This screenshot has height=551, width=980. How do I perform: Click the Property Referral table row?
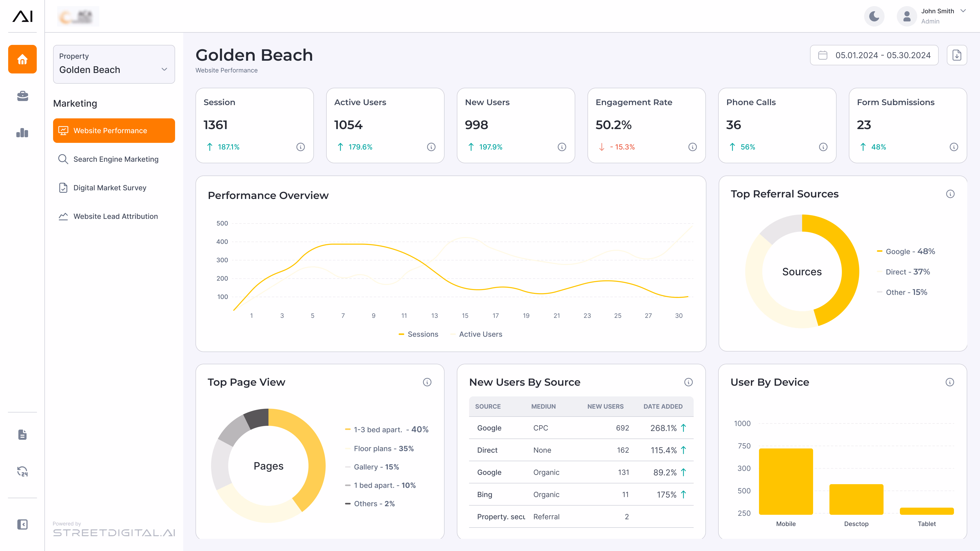pos(581,516)
